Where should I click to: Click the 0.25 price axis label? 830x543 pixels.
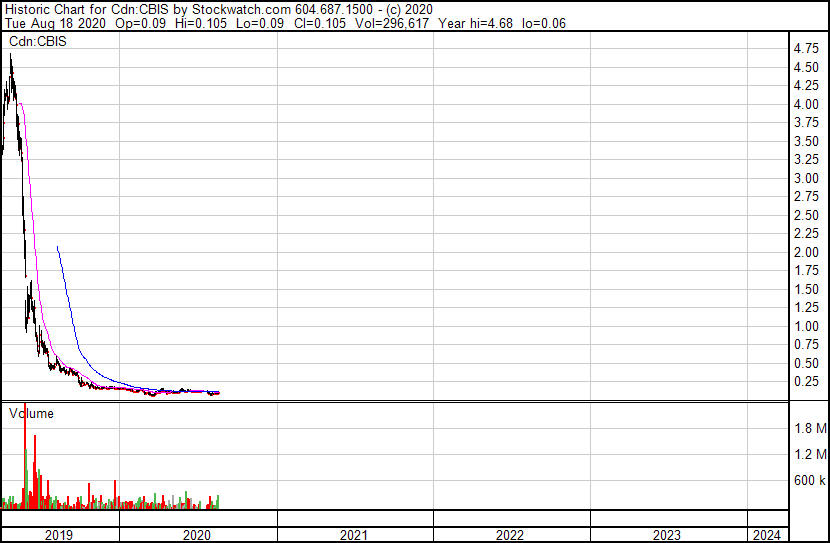pos(806,382)
